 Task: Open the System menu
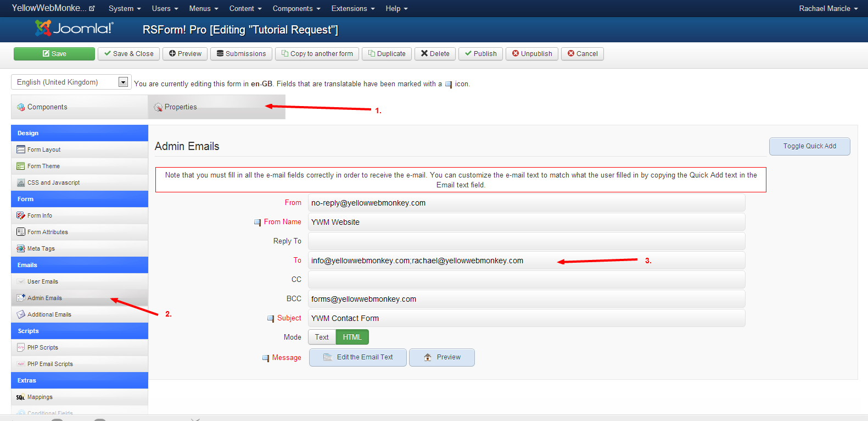point(125,8)
